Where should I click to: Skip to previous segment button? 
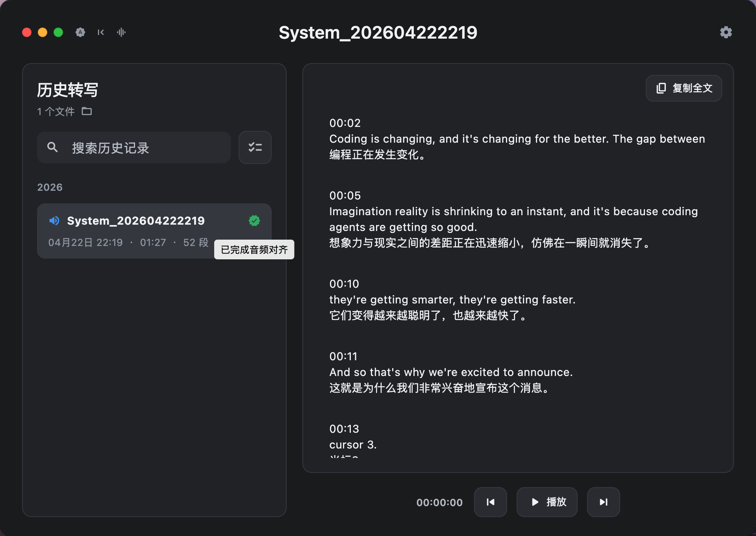click(490, 502)
